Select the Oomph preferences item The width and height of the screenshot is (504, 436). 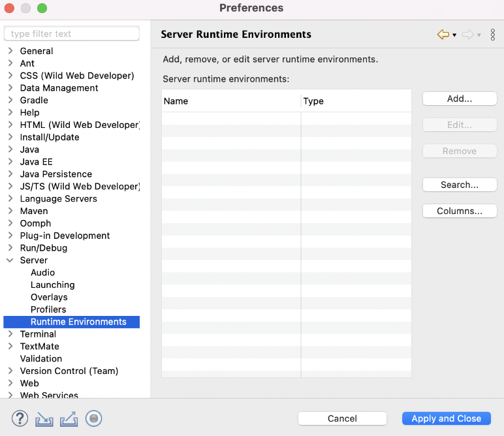click(x=35, y=223)
